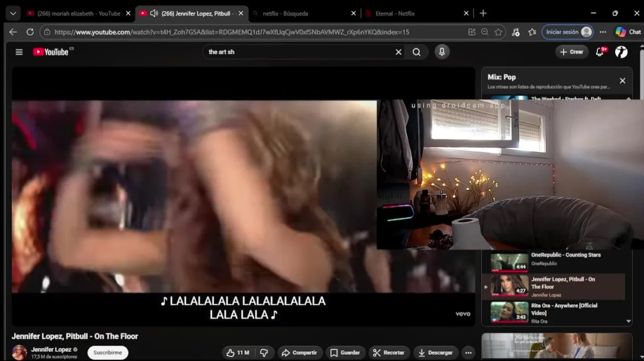Close the Mix: Pop playlist panel
Screen dimensions: 644x361
click(x=622, y=81)
